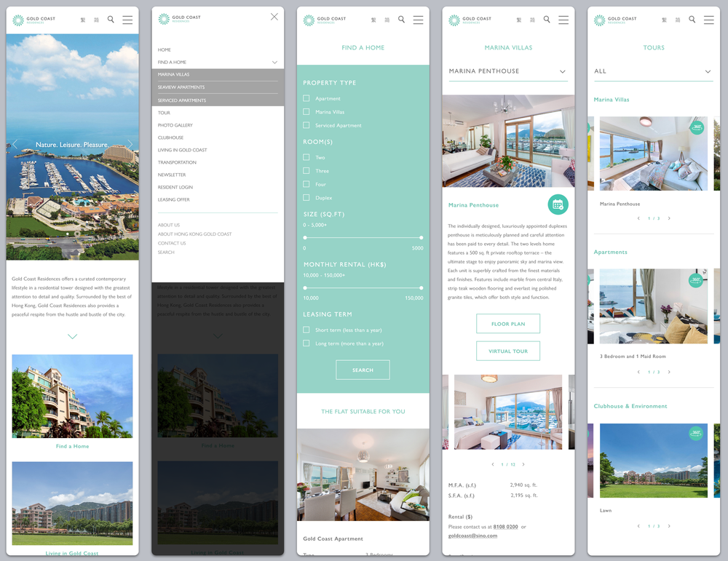Click calendar booking icon beside Marina Penthouse
728x561 pixels.
coord(558,204)
